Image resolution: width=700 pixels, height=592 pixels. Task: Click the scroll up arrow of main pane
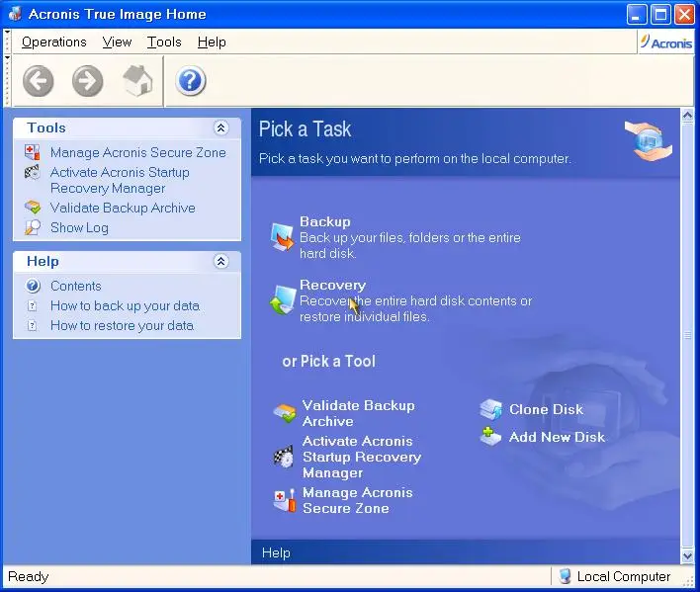tap(687, 115)
